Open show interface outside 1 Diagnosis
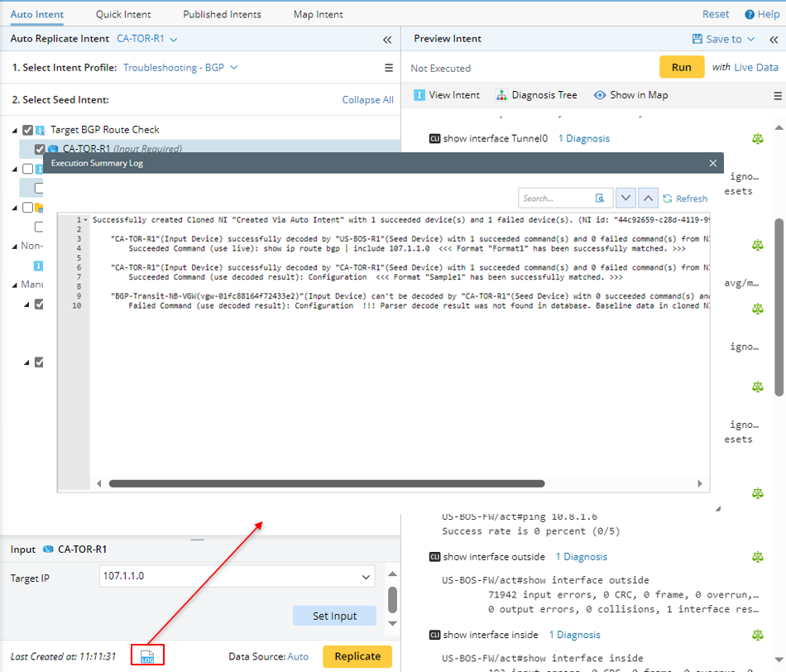786x672 pixels. tap(582, 557)
